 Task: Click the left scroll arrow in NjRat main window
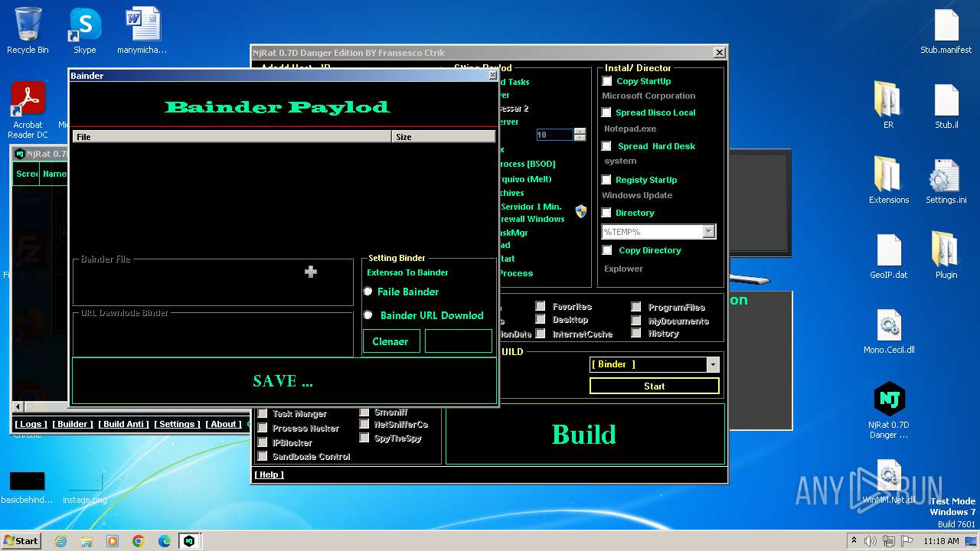18,406
